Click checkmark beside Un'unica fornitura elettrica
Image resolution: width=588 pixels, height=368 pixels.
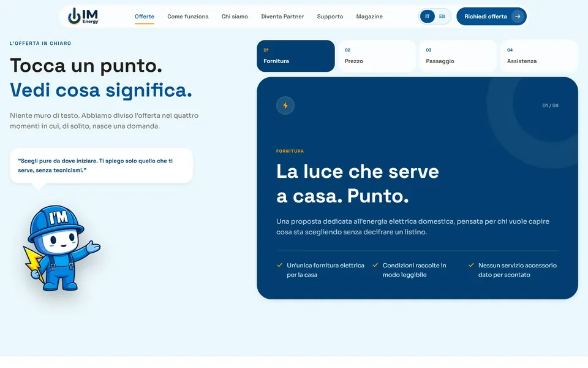[x=280, y=265]
